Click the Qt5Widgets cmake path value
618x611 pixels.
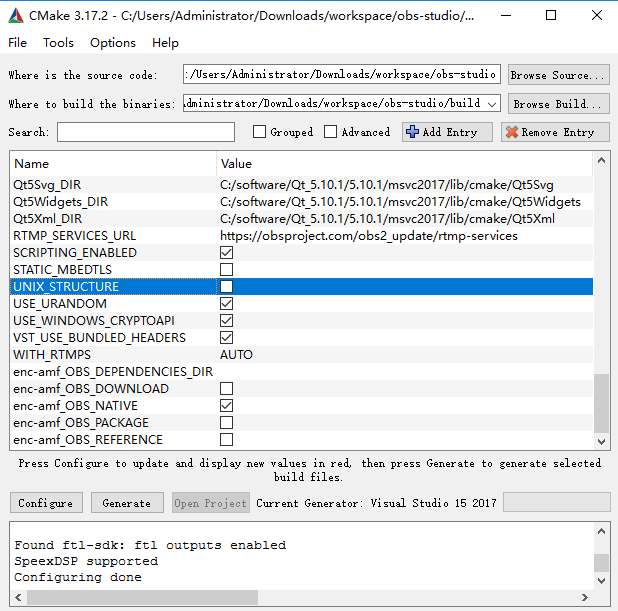400,202
